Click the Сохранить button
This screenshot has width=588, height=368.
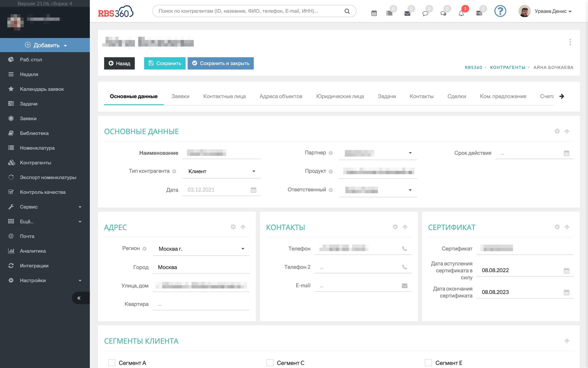click(165, 63)
